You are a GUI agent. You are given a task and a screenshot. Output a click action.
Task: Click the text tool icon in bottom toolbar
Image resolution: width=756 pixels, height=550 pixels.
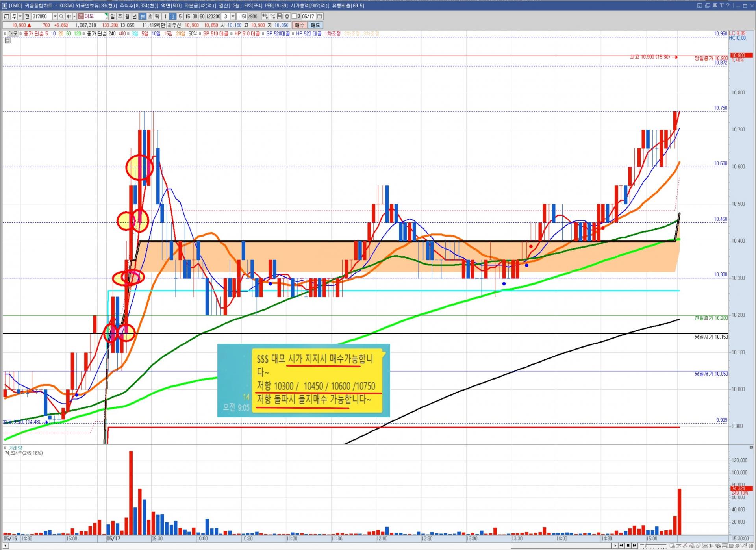click(x=711, y=546)
